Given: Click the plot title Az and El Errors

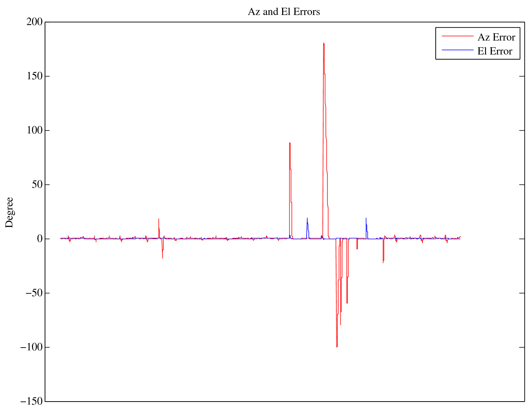Looking at the screenshot, I should 284,12.
